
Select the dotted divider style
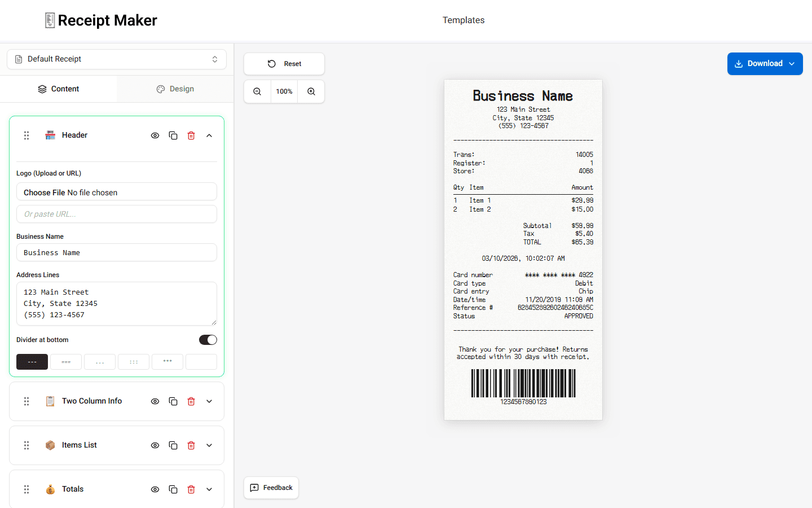[100, 361]
